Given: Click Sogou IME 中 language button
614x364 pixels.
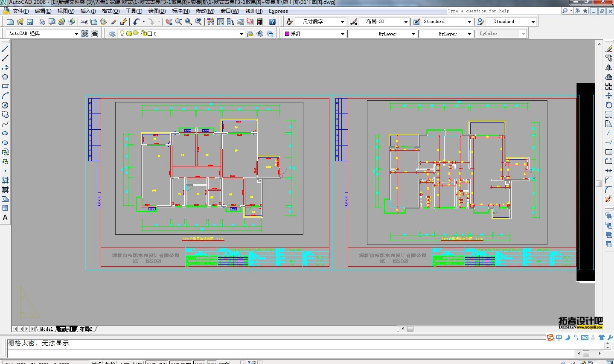Looking at the screenshot, I should (x=559, y=338).
